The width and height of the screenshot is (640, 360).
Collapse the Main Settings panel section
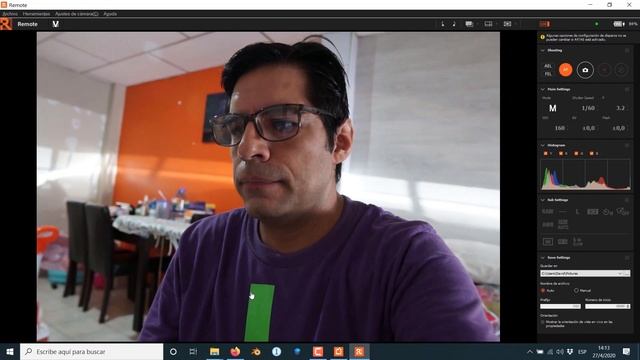[543, 89]
